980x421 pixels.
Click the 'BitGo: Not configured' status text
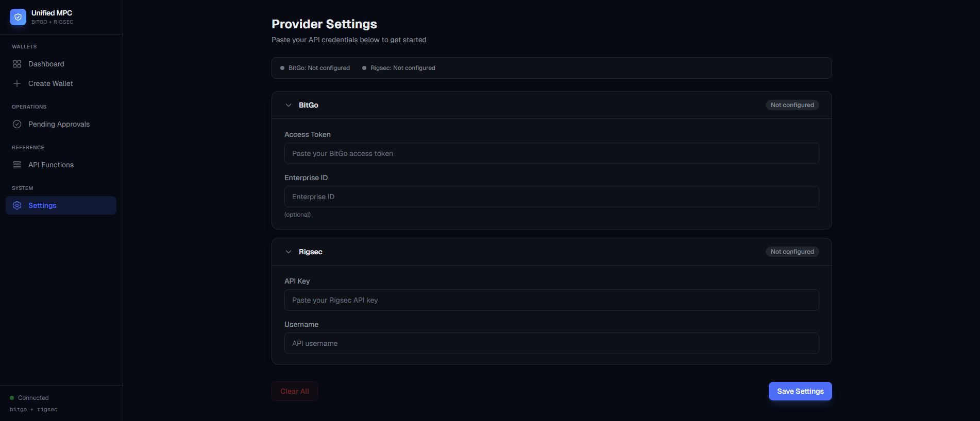(x=319, y=68)
